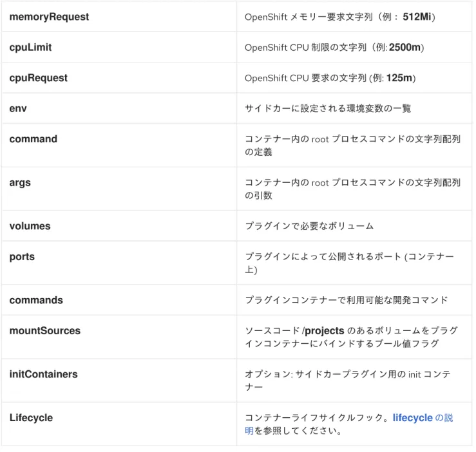The width and height of the screenshot is (476, 452).
Task: Click the プラグインコンテナーで利用可能な開発コマンド description
Action: 347,300
